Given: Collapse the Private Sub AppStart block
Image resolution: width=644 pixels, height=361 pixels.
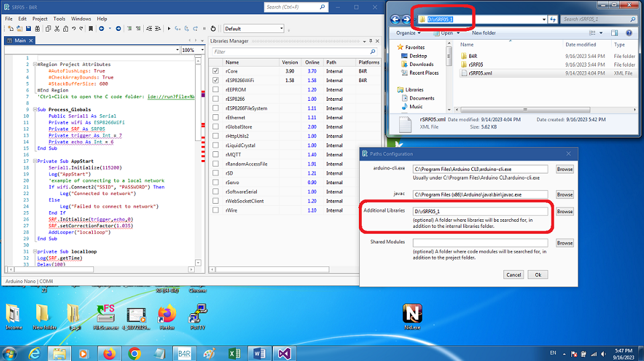Looking at the screenshot, I should 35,161.
